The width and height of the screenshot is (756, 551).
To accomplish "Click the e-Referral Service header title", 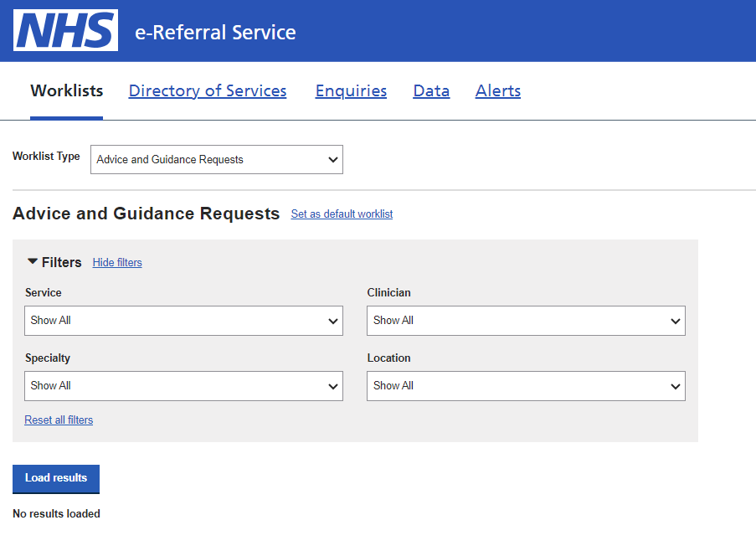I will click(x=215, y=33).
